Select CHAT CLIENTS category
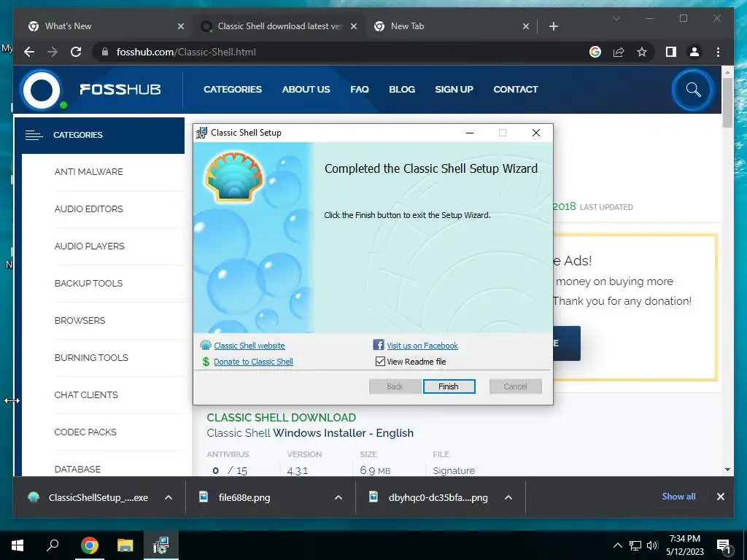 tap(86, 394)
